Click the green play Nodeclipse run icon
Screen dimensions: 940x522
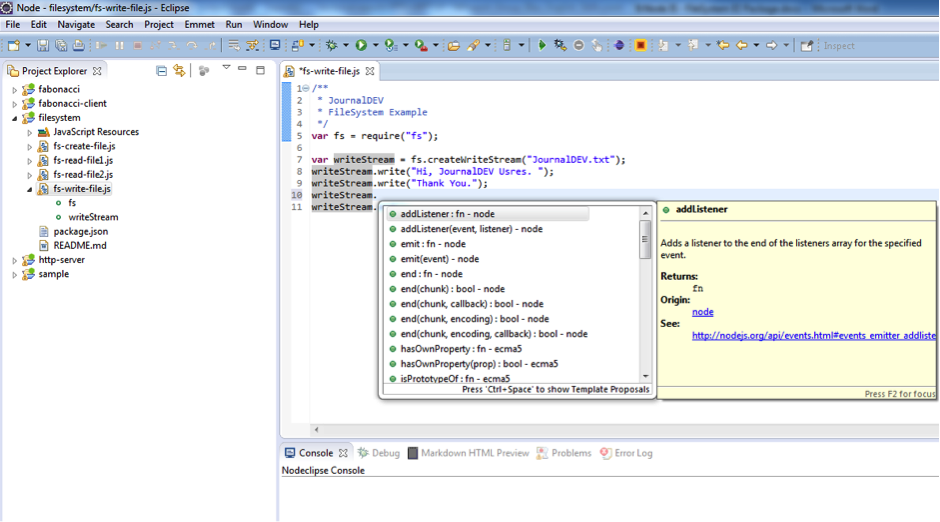[541, 46]
